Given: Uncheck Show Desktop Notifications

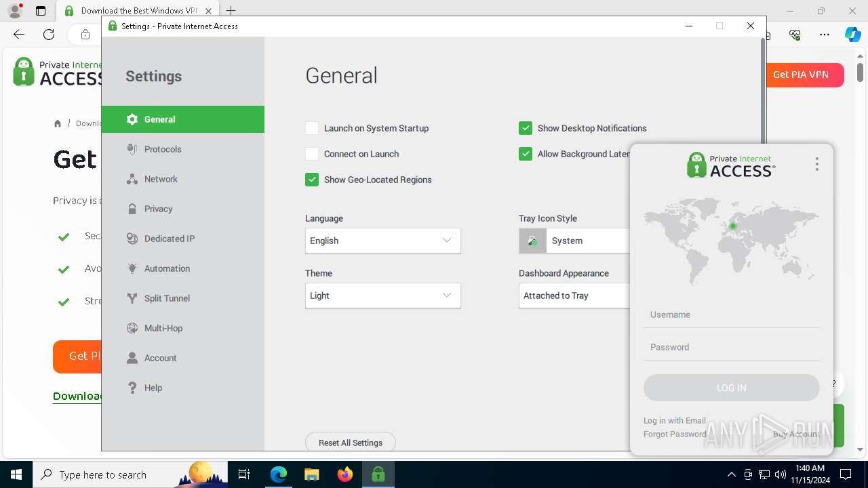Looking at the screenshot, I should (x=526, y=128).
